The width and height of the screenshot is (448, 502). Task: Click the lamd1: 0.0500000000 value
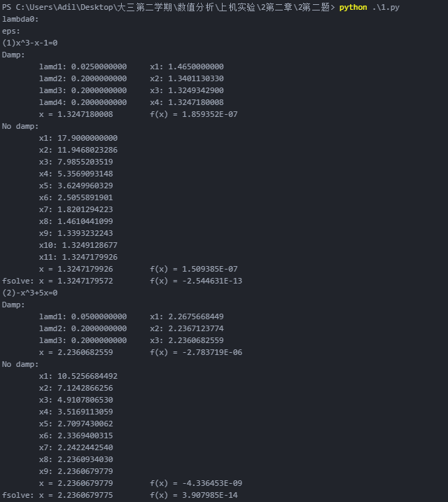pos(83,316)
